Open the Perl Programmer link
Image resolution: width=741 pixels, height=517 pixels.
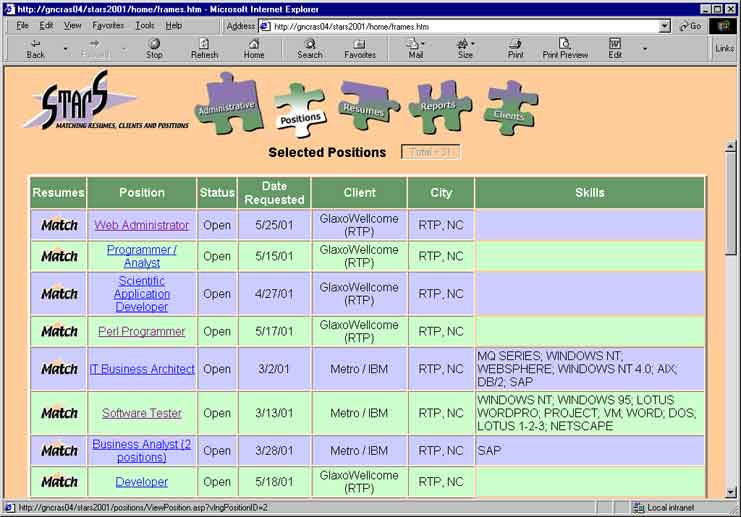point(142,331)
